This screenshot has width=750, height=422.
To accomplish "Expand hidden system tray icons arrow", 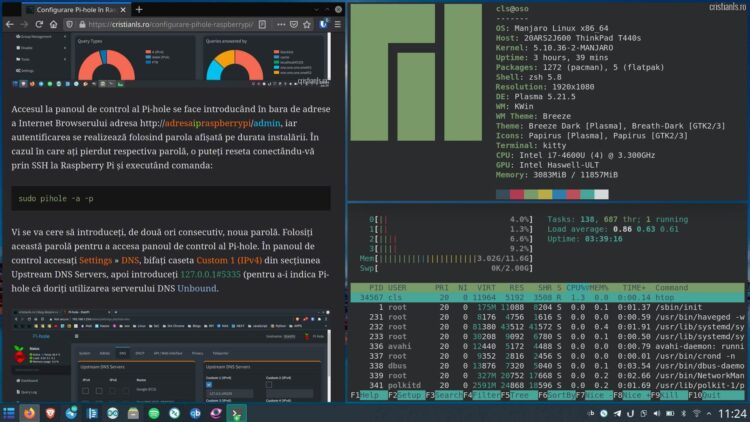I will pos(709,413).
